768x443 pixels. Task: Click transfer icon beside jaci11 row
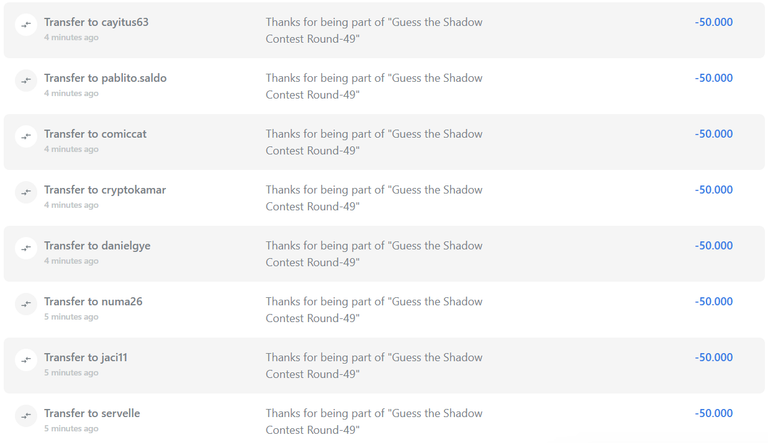[26, 359]
